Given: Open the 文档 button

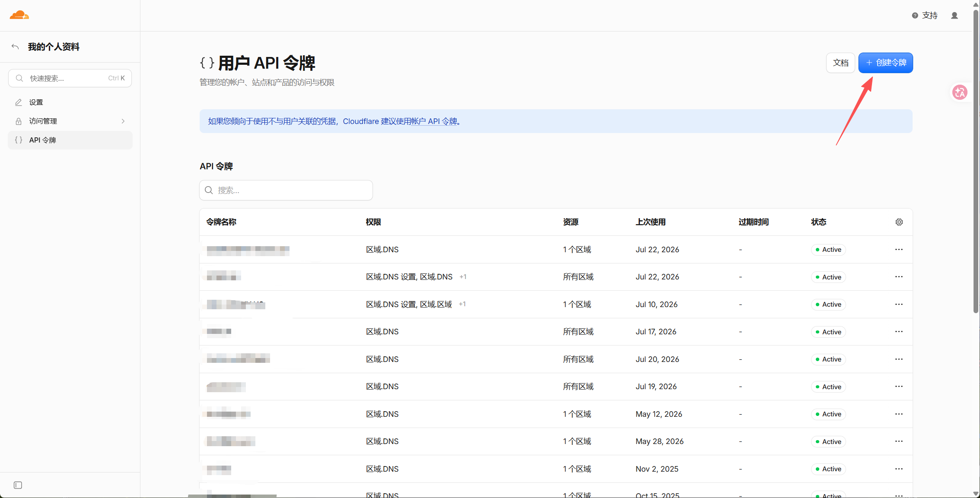Looking at the screenshot, I should coord(840,63).
